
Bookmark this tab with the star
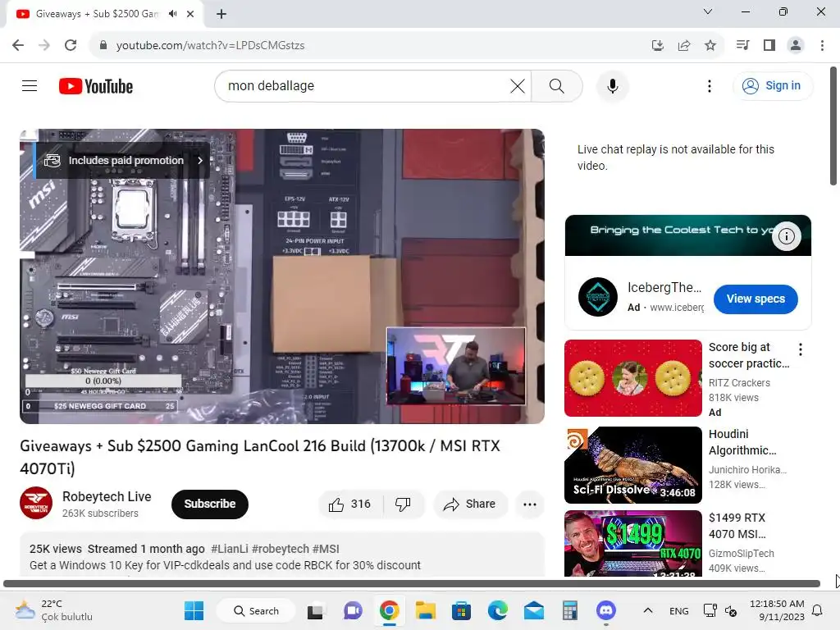[710, 45]
